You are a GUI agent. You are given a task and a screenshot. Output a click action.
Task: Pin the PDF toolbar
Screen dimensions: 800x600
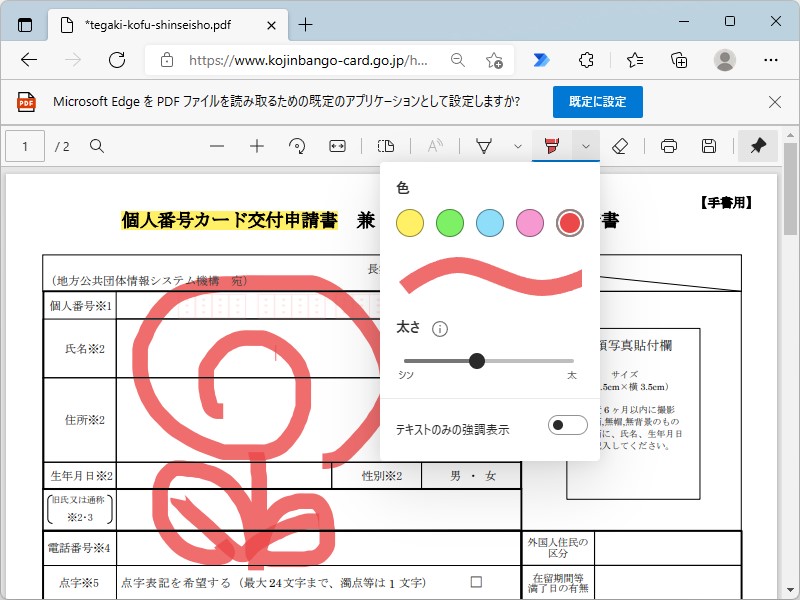pos(757,146)
